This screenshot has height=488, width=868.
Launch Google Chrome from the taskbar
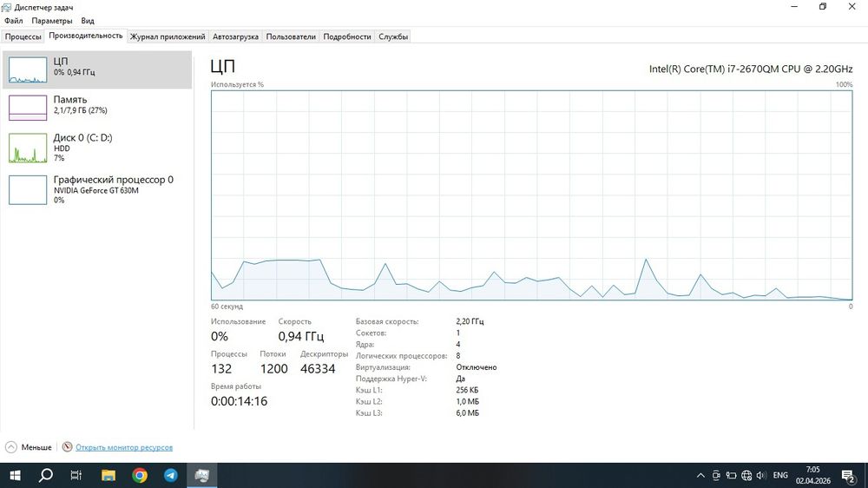click(140, 475)
